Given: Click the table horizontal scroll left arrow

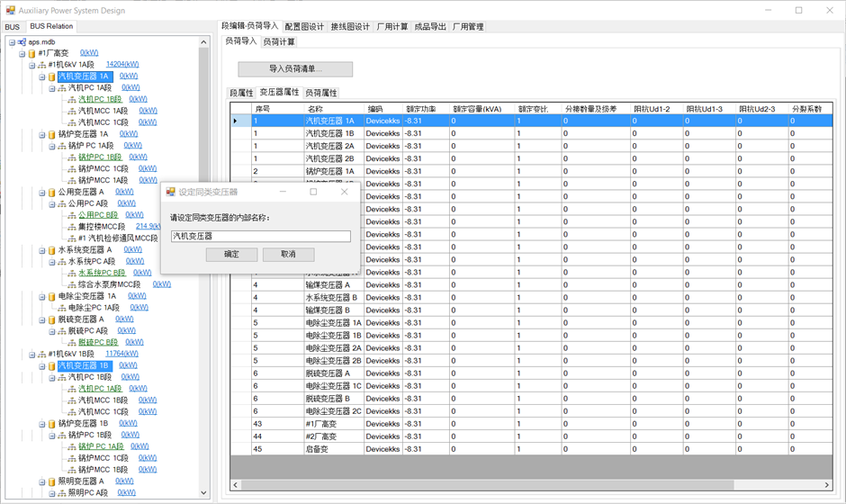Looking at the screenshot, I should click(235, 485).
